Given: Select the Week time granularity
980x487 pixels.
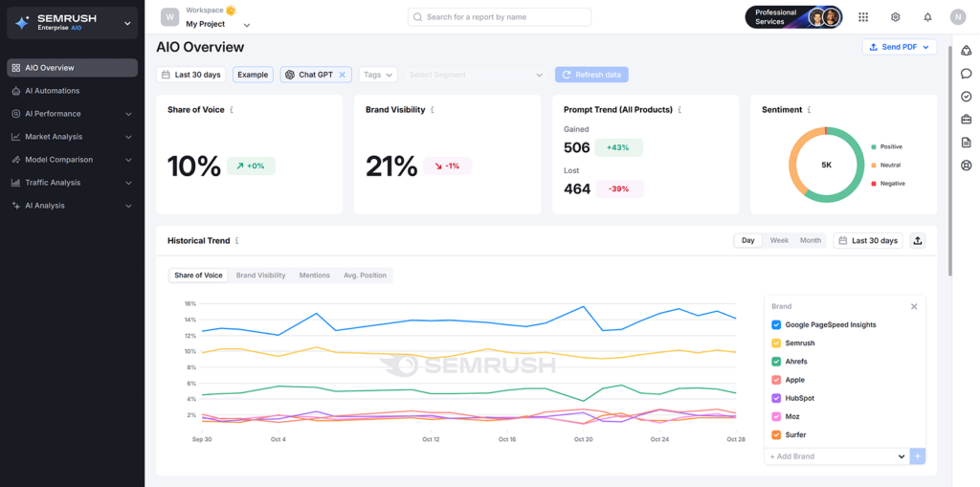Looking at the screenshot, I should click(x=779, y=241).
